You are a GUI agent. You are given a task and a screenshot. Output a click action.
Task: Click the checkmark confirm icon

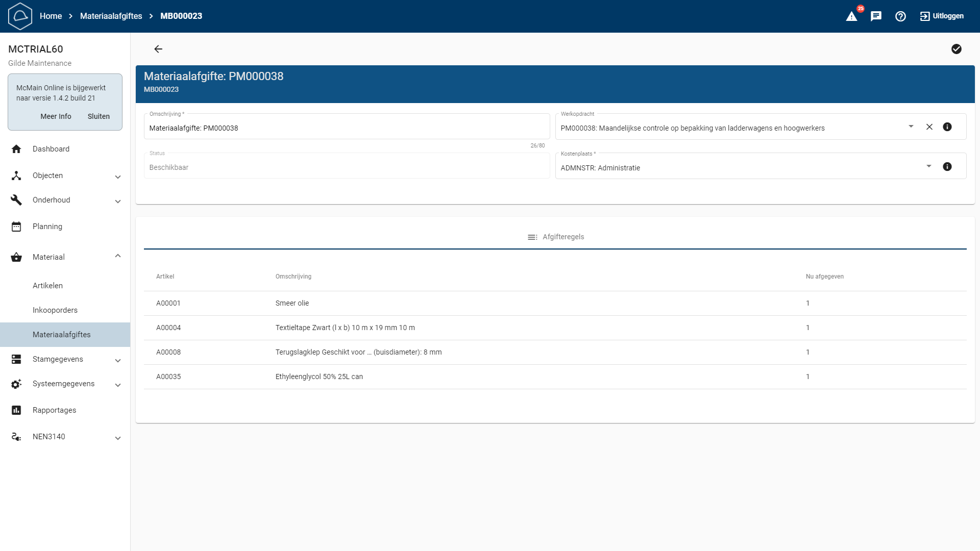click(x=957, y=49)
